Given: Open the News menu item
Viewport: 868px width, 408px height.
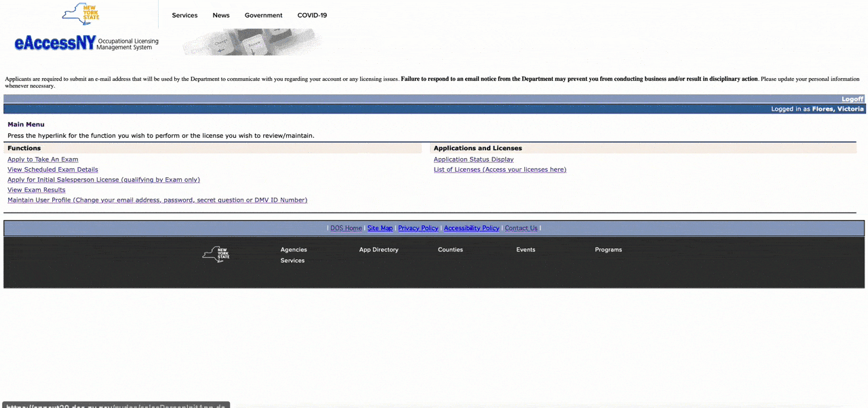Looking at the screenshot, I should pyautogui.click(x=220, y=14).
